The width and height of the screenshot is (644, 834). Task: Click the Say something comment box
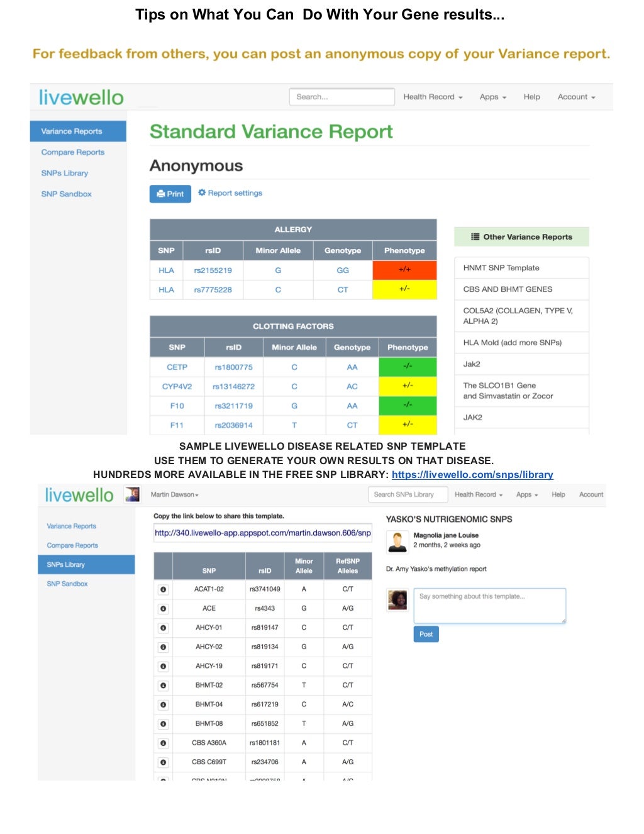click(x=490, y=606)
